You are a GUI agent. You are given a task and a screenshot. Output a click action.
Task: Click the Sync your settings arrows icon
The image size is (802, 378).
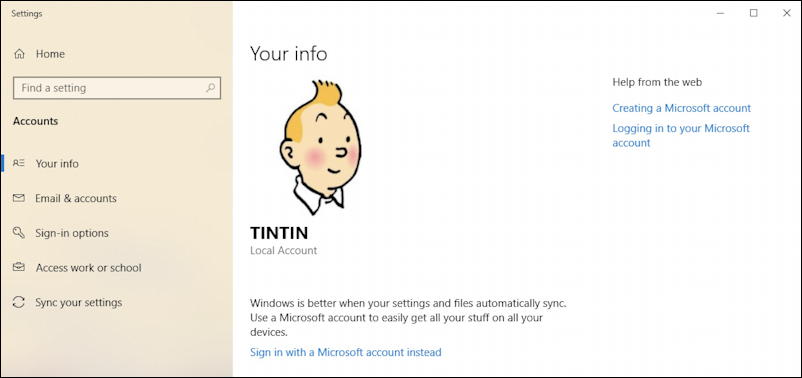19,302
